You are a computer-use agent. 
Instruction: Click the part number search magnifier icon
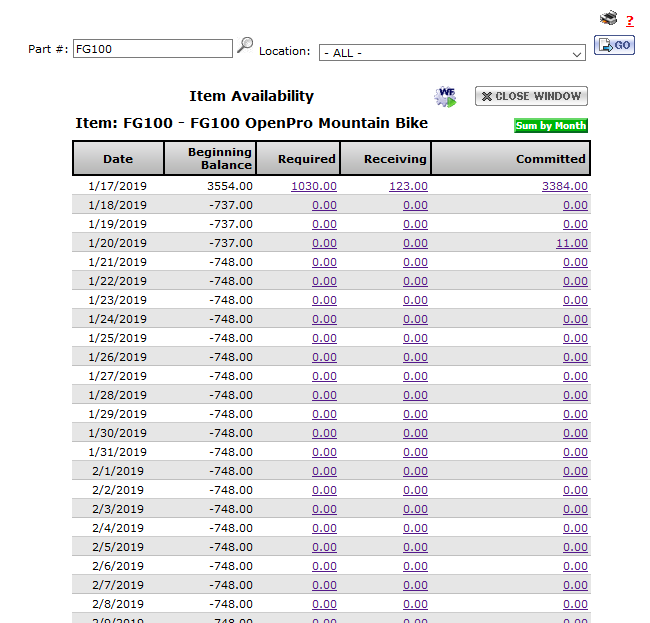click(x=245, y=46)
